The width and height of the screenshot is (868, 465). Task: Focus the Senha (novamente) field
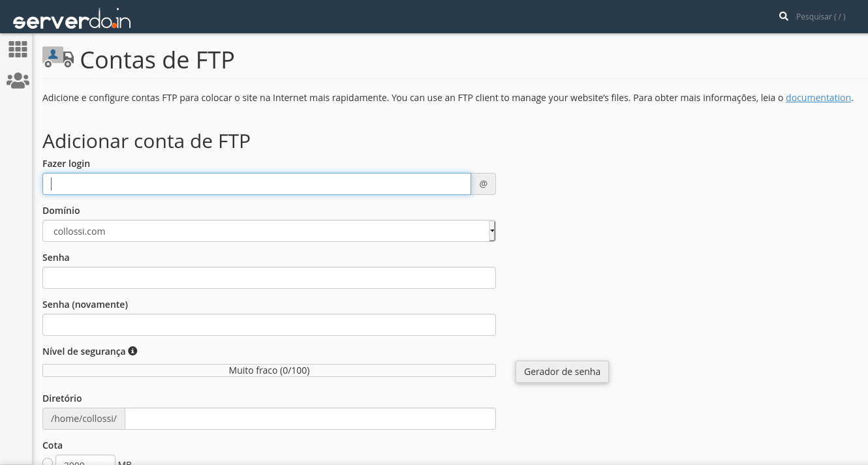269,325
